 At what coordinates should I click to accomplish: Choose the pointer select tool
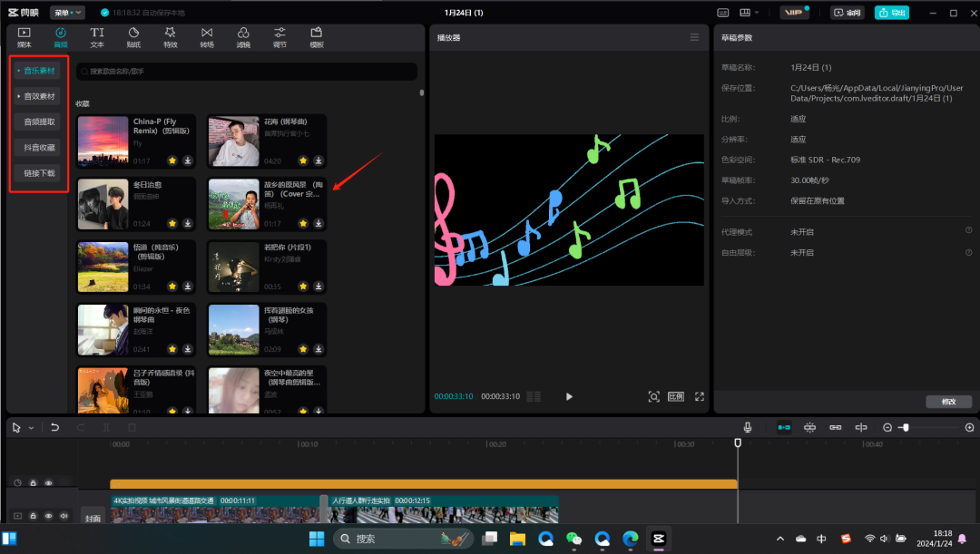coord(16,428)
